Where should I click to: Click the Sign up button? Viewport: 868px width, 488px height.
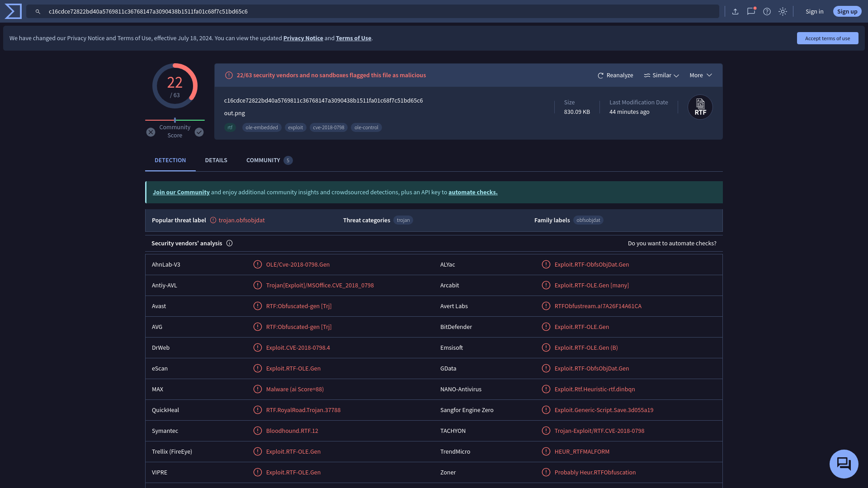coord(847,12)
